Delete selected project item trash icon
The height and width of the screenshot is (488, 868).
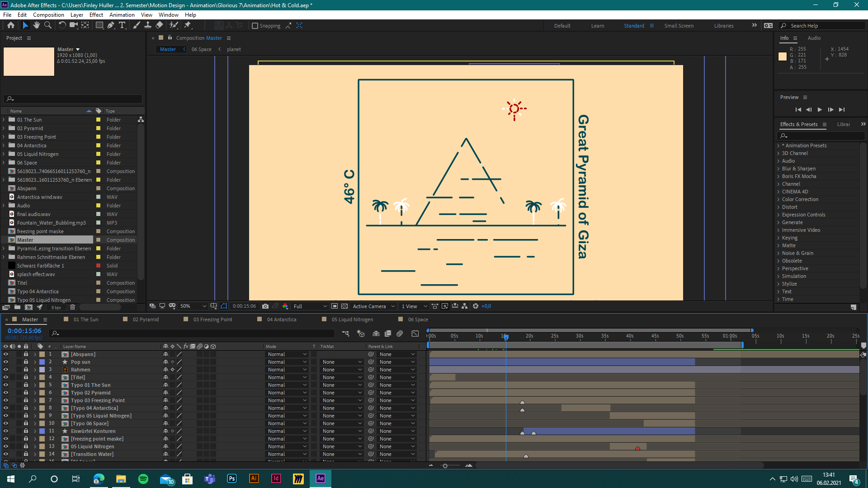coord(72,307)
